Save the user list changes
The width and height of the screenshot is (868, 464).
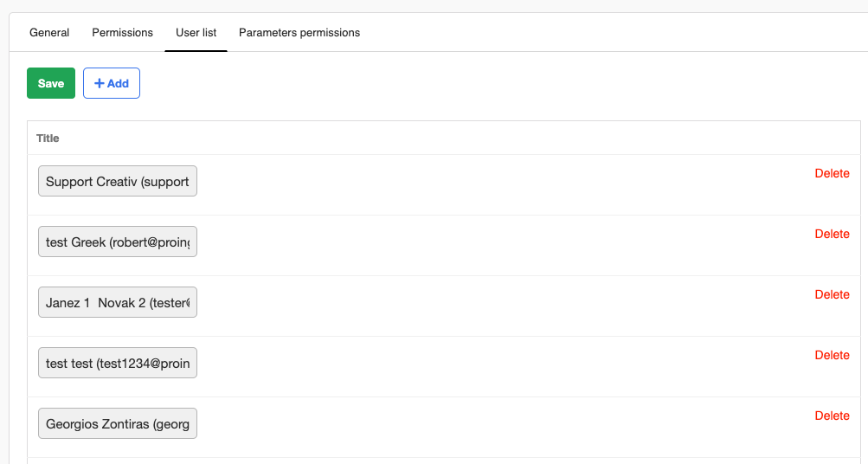pos(51,84)
